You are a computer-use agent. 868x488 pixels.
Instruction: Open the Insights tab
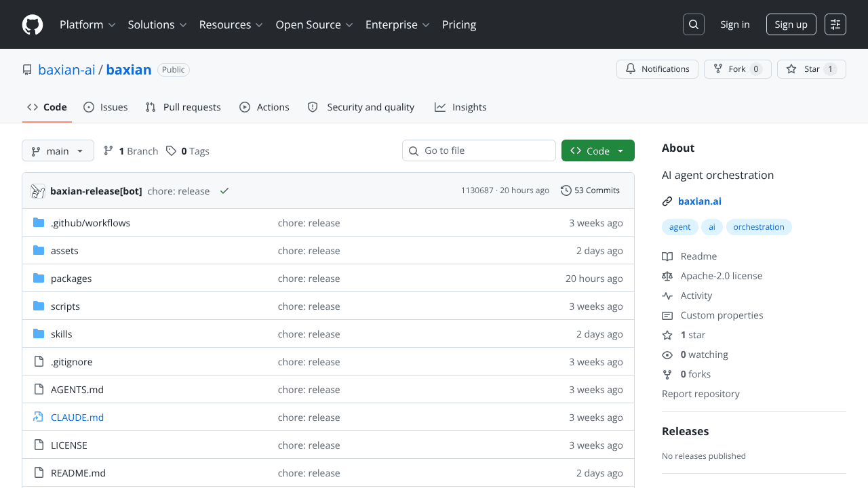click(x=460, y=107)
